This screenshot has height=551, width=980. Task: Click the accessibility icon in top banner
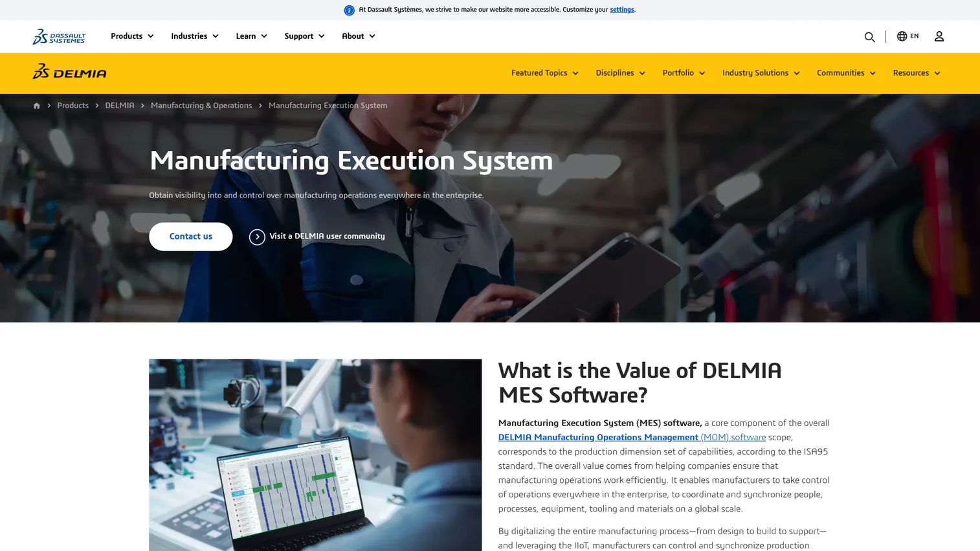click(349, 10)
